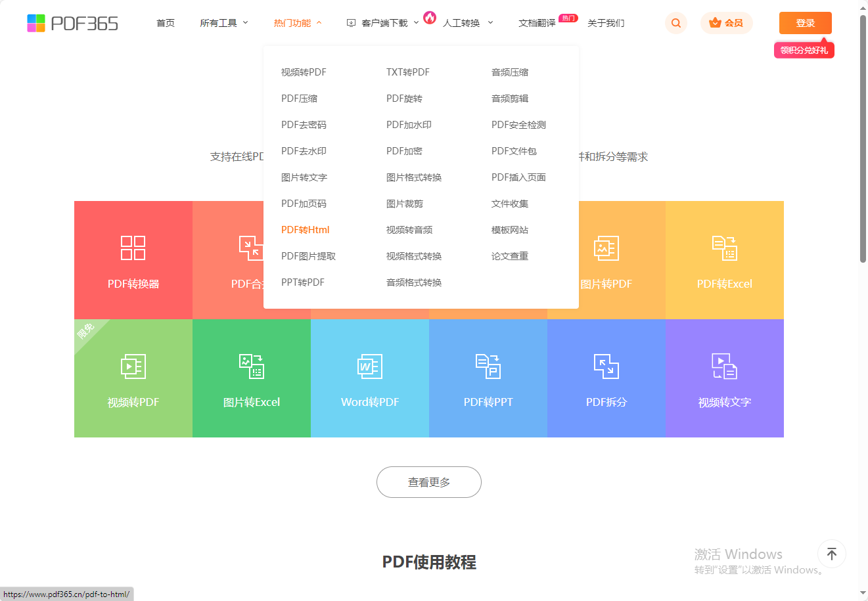Open the PDF拆分 tile
The width and height of the screenshot is (868, 601).
606,378
